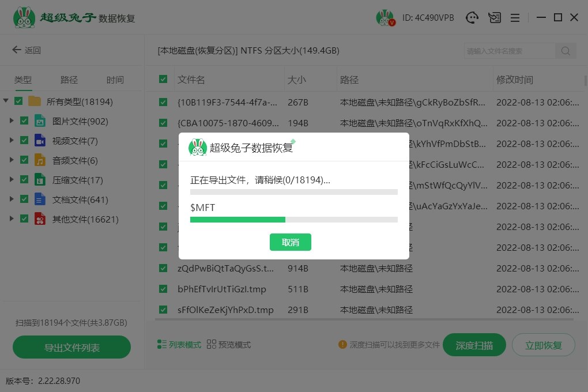Uncheck the compressed files (17) checkbox
The width and height of the screenshot is (588, 392).
pos(24,180)
